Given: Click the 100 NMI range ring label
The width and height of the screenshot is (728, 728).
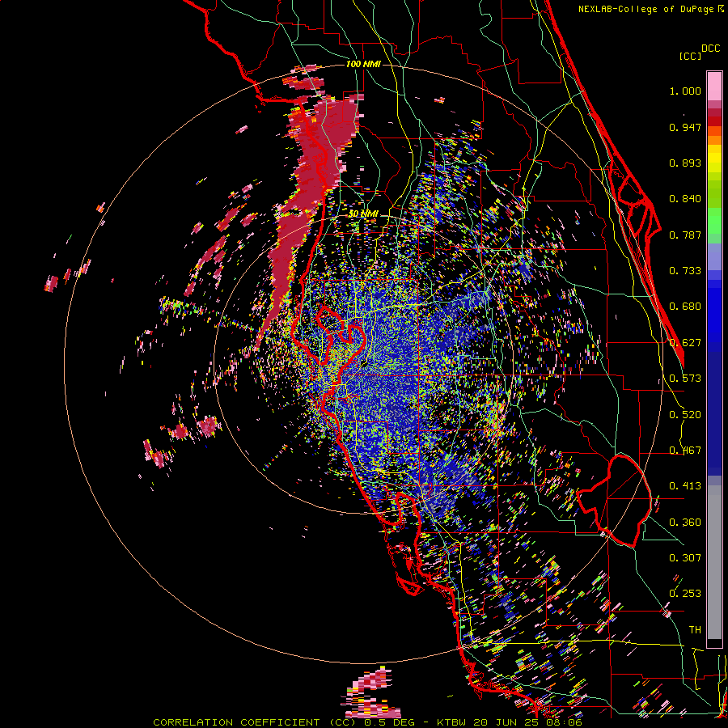Looking at the screenshot, I should click(363, 64).
